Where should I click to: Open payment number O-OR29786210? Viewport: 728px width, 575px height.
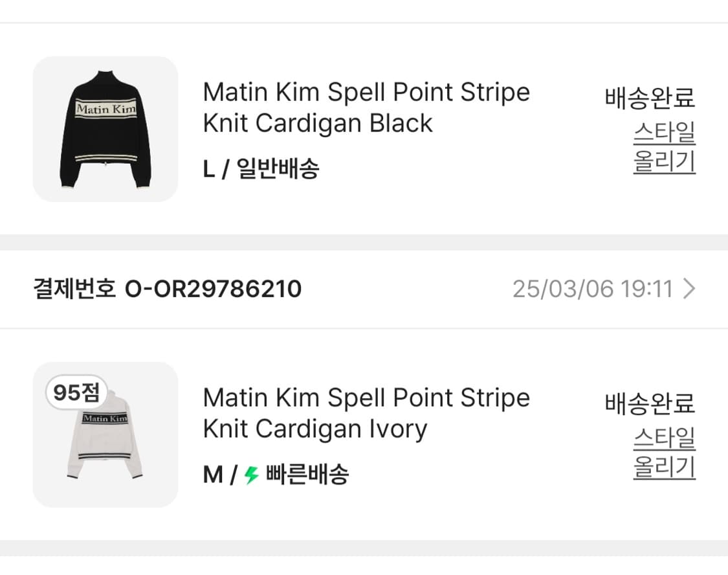pyautogui.click(x=213, y=289)
